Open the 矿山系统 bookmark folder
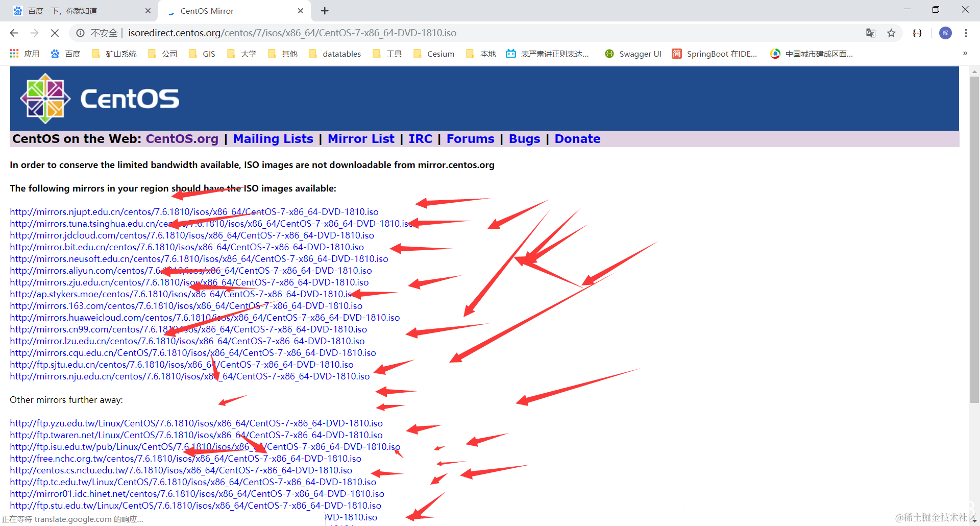Screen dimensions: 980x526 (114, 54)
